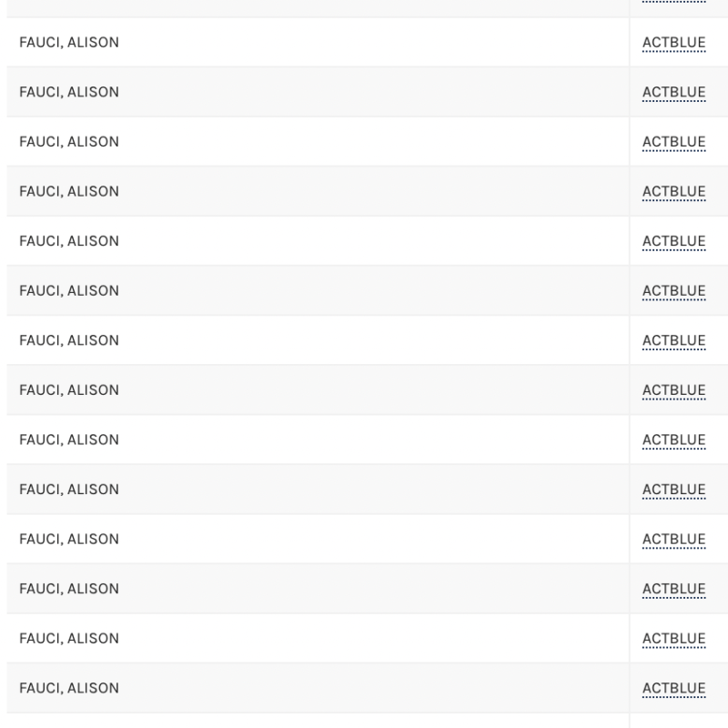The width and height of the screenshot is (728, 728).
Task: Click the FAUCI, ALISON name in the ninth full row
Action: click(x=69, y=440)
